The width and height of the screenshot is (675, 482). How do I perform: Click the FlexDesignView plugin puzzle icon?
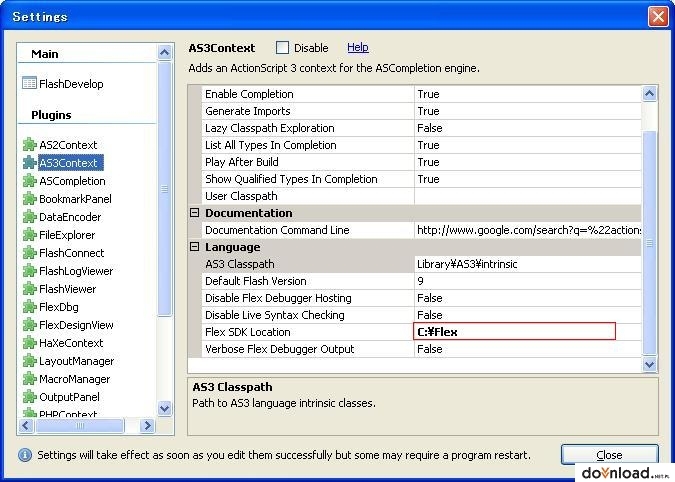(x=29, y=325)
